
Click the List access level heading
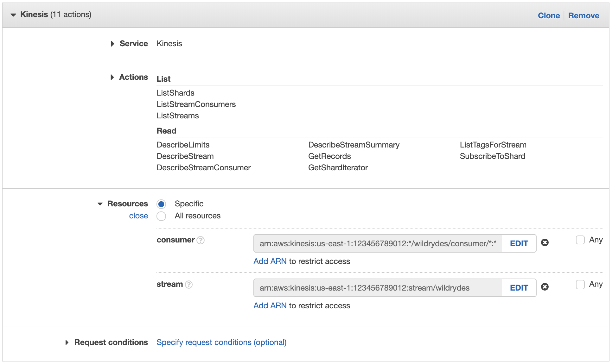(x=163, y=79)
